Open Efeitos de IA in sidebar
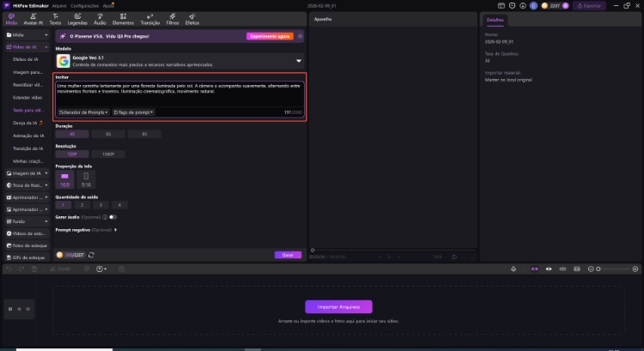 26,59
